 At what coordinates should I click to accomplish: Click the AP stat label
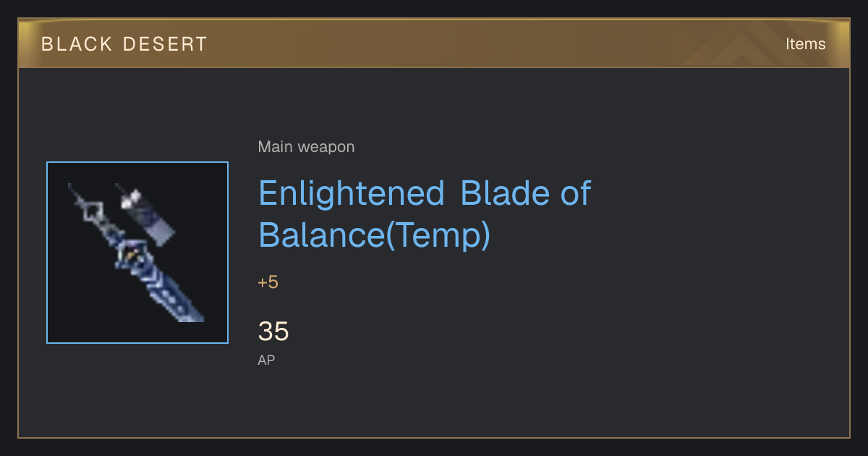click(x=266, y=360)
